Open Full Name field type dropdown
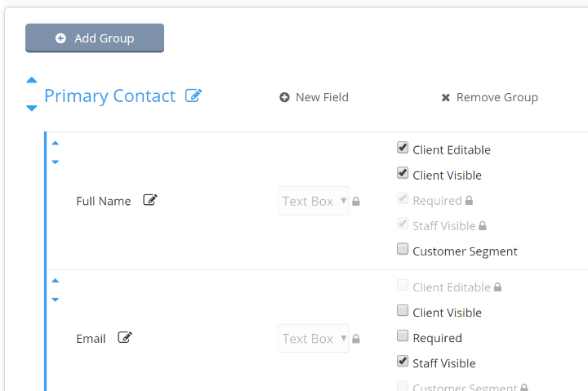The width and height of the screenshot is (588, 391). click(x=313, y=201)
